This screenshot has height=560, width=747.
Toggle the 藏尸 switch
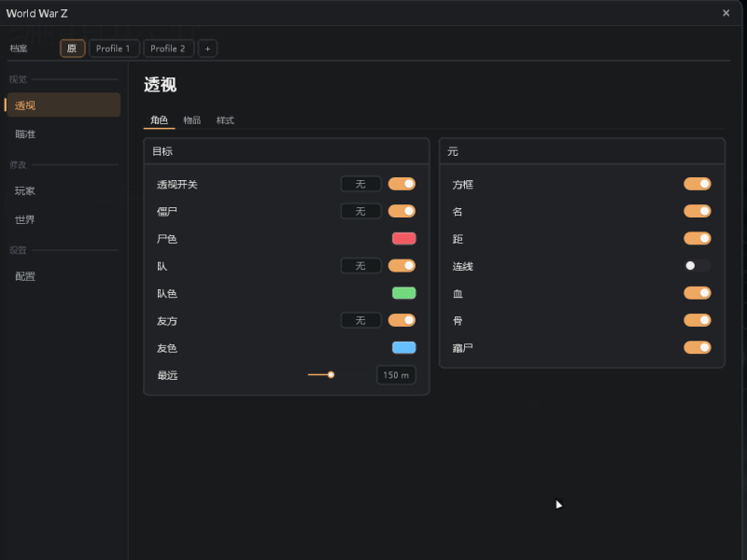pos(697,347)
